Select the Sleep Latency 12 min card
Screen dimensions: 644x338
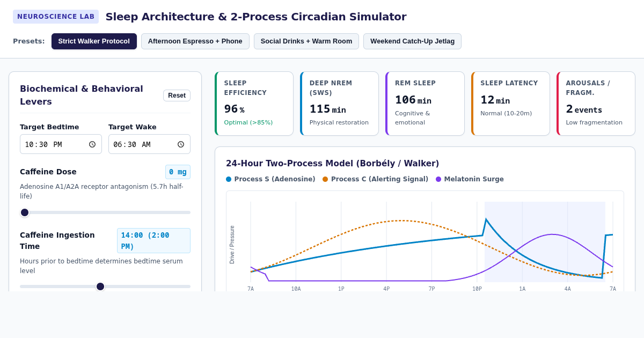tap(510, 104)
